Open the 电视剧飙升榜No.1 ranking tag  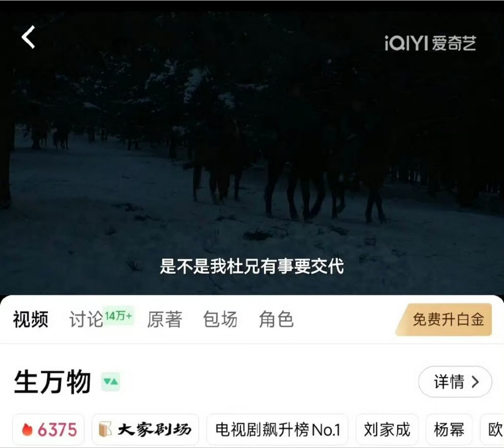pyautogui.click(x=278, y=429)
